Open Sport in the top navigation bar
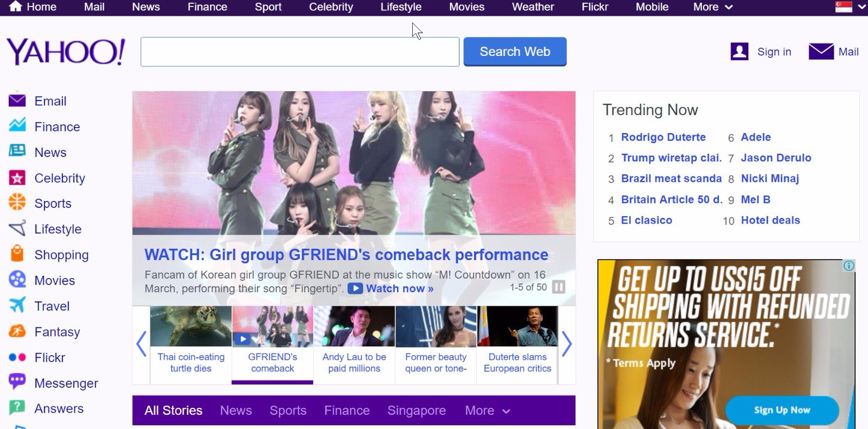 tap(268, 7)
